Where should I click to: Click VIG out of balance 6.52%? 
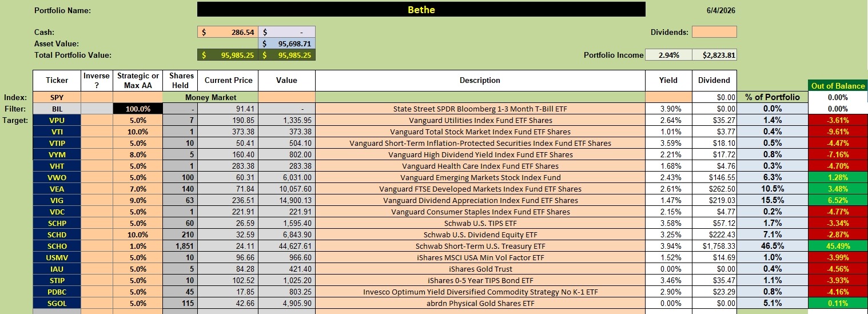coord(838,200)
